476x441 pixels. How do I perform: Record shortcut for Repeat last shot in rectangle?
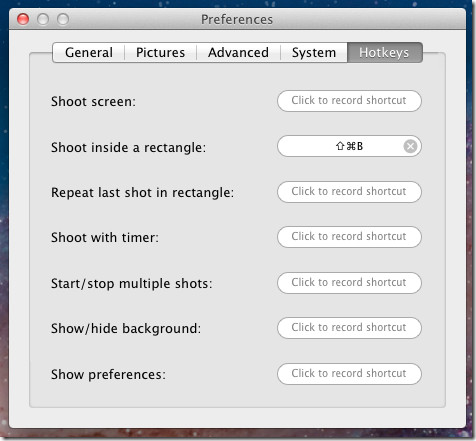pos(349,192)
